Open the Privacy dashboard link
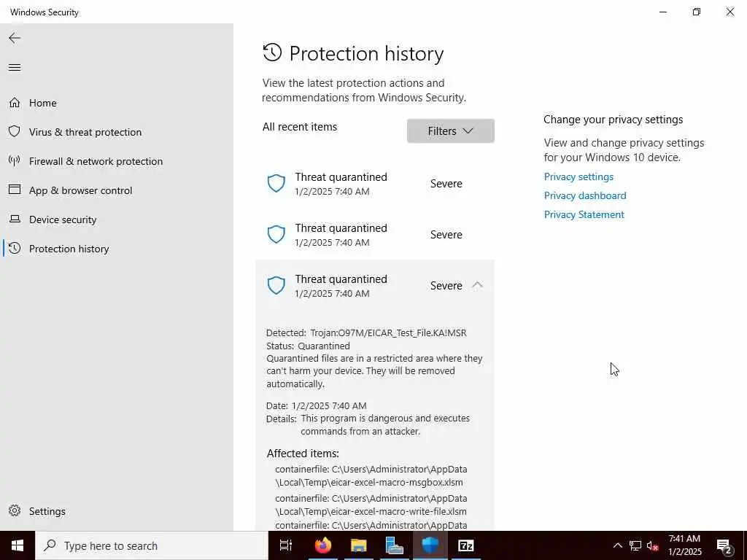Screen dimensions: 747x560 585,195
